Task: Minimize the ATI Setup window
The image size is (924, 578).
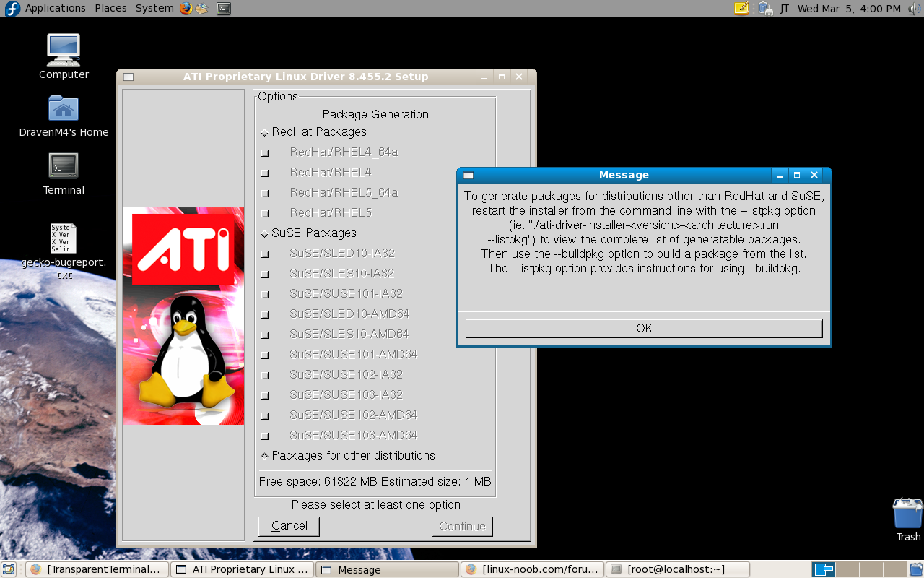Action: coord(484,77)
